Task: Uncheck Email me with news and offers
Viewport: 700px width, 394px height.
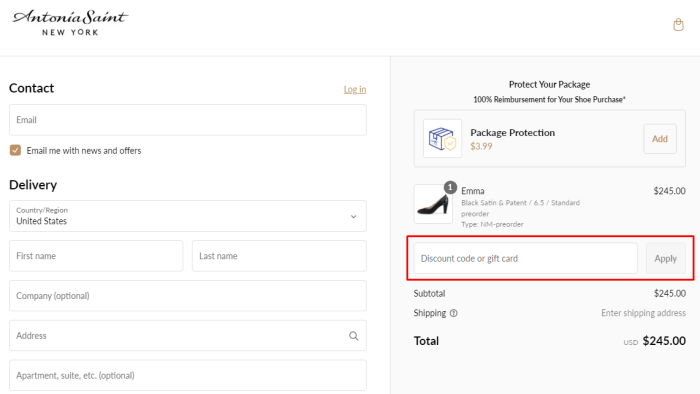Action: (15, 150)
